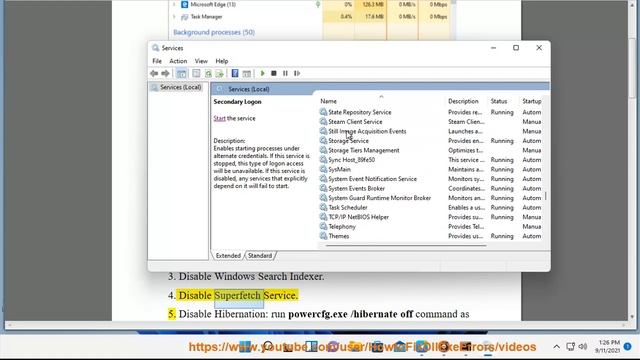Open the Action menu in Services
This screenshot has width=640, height=360.
(x=178, y=61)
